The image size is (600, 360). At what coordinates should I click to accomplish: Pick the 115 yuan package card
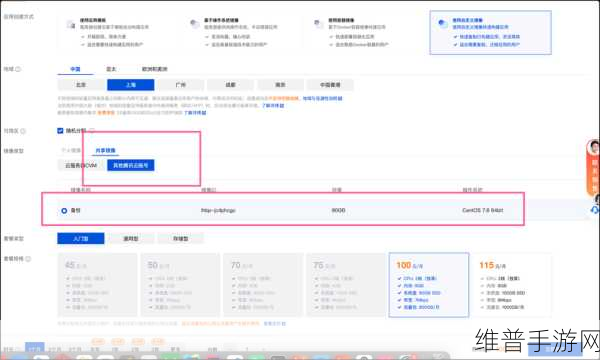coord(512,285)
